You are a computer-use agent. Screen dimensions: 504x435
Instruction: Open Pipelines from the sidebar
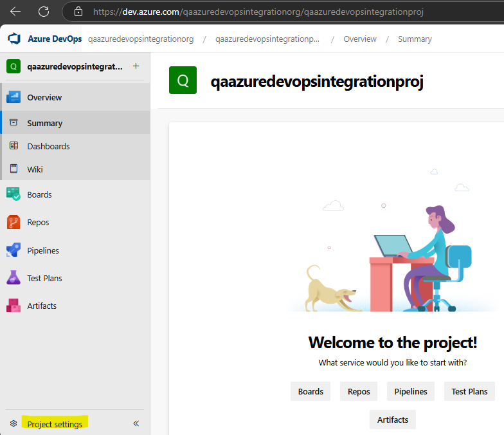pyautogui.click(x=42, y=250)
